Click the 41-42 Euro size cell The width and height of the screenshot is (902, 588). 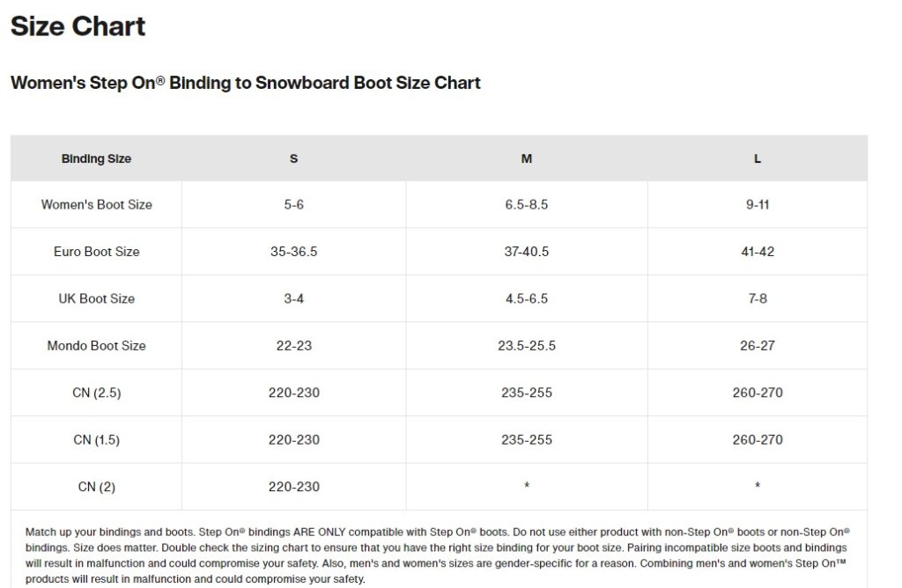(757, 252)
